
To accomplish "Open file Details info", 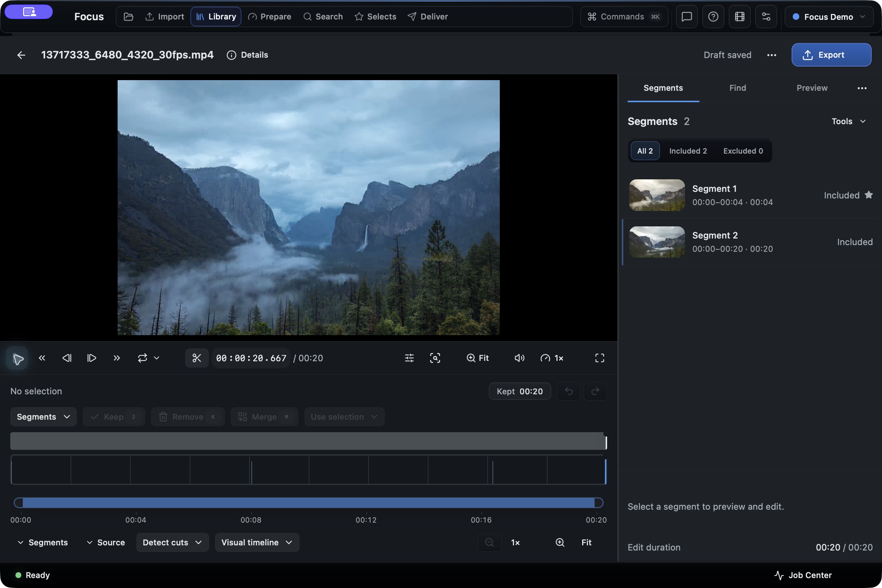I will pyautogui.click(x=247, y=55).
